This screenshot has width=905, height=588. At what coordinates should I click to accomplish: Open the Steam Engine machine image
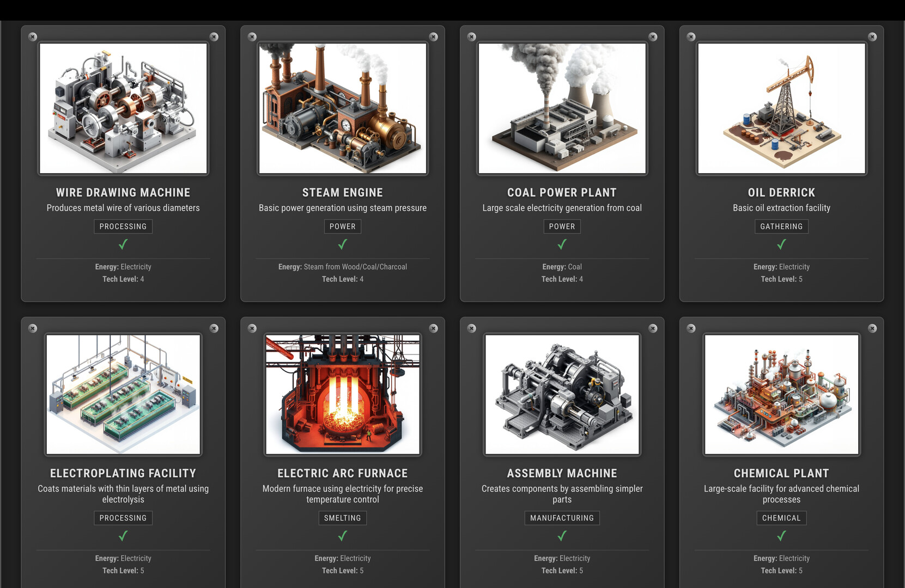342,108
